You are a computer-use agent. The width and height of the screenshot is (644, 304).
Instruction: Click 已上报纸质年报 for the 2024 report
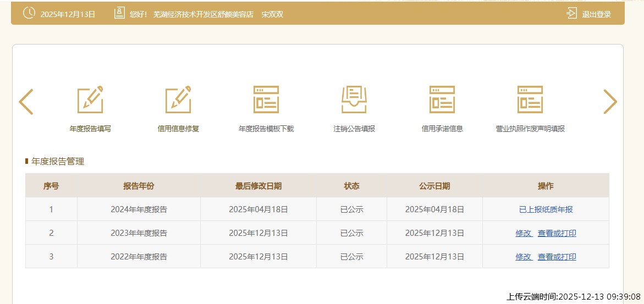click(546, 209)
